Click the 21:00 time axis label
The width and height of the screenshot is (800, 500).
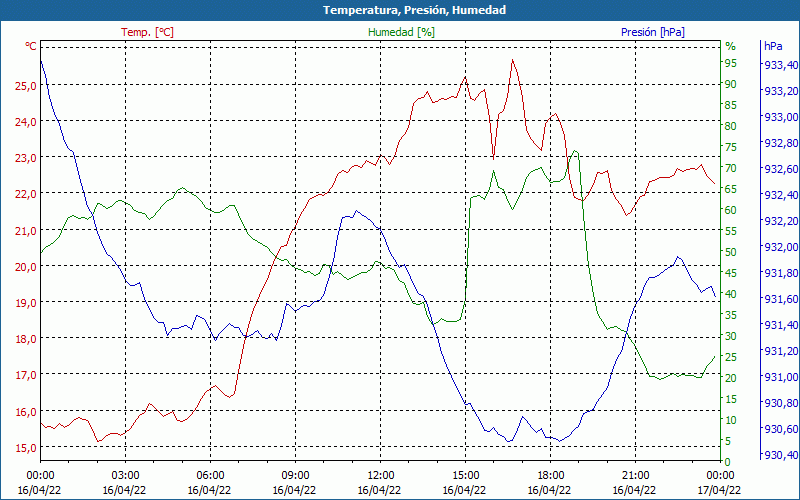point(635,476)
